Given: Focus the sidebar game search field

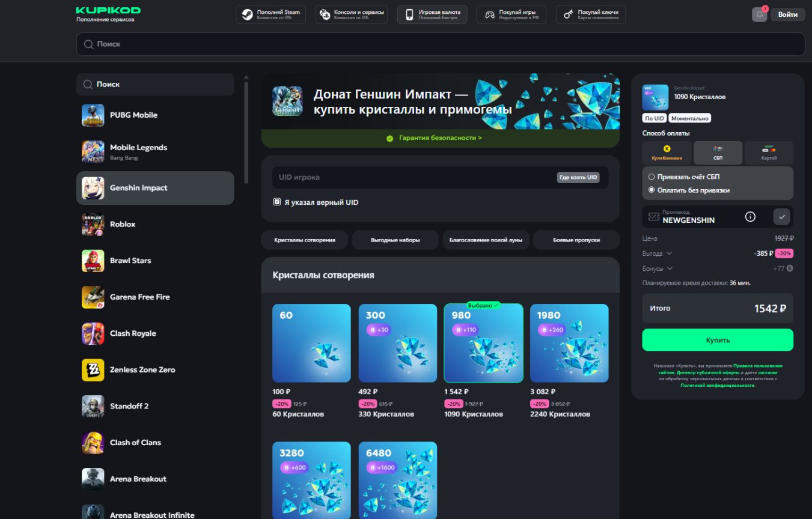Looking at the screenshot, I should click(x=155, y=85).
